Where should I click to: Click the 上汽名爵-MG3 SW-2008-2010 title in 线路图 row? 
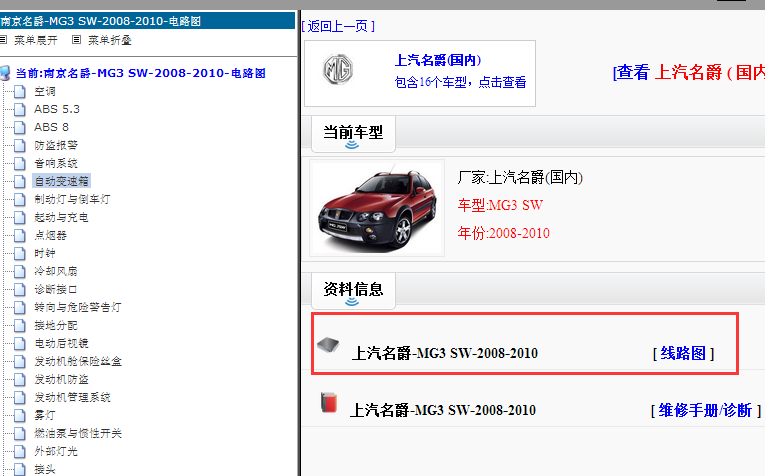[444, 353]
